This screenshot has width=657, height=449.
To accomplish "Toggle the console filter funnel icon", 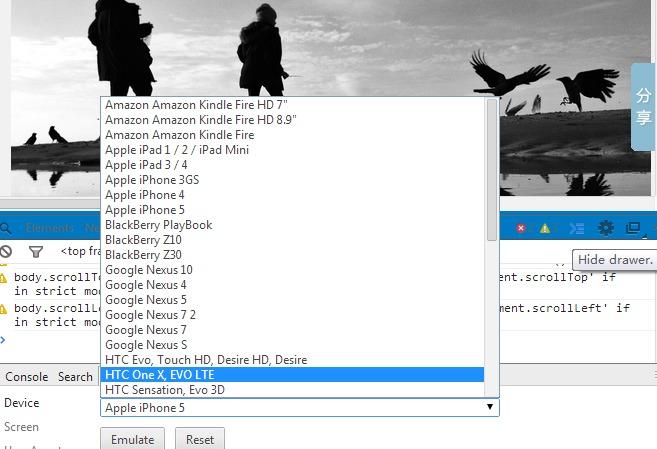I will click(36, 252).
